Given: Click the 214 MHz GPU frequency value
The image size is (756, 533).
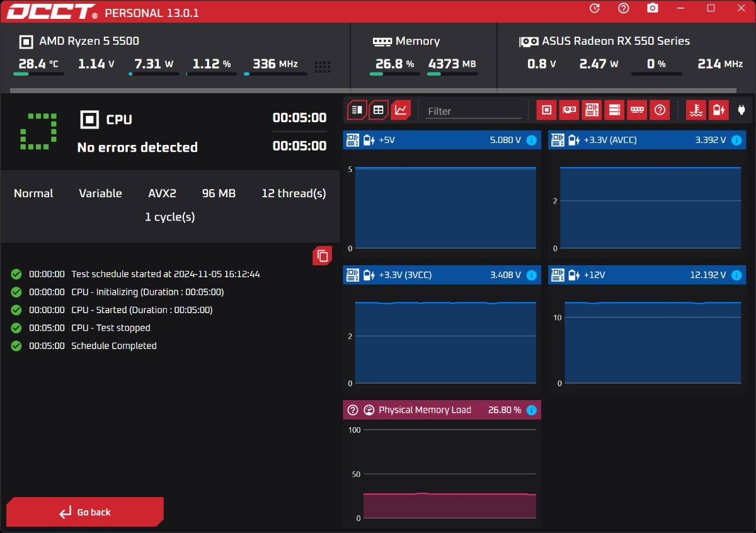Looking at the screenshot, I should tap(720, 64).
